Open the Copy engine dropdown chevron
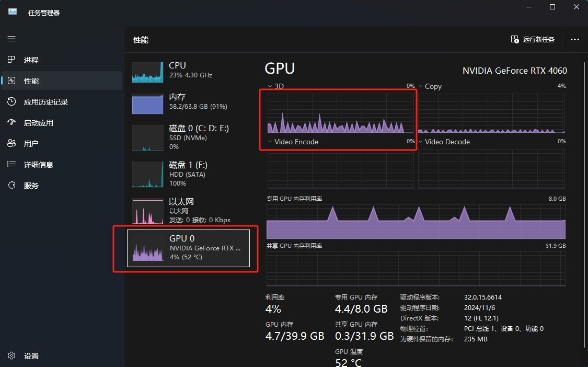Screen dimensions: 588x367 [421, 86]
